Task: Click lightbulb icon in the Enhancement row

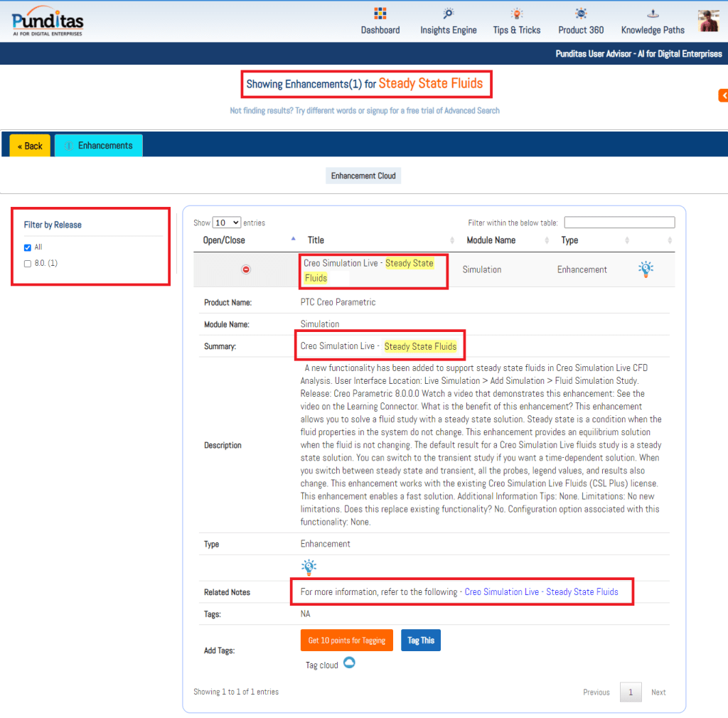Action: tap(645, 269)
